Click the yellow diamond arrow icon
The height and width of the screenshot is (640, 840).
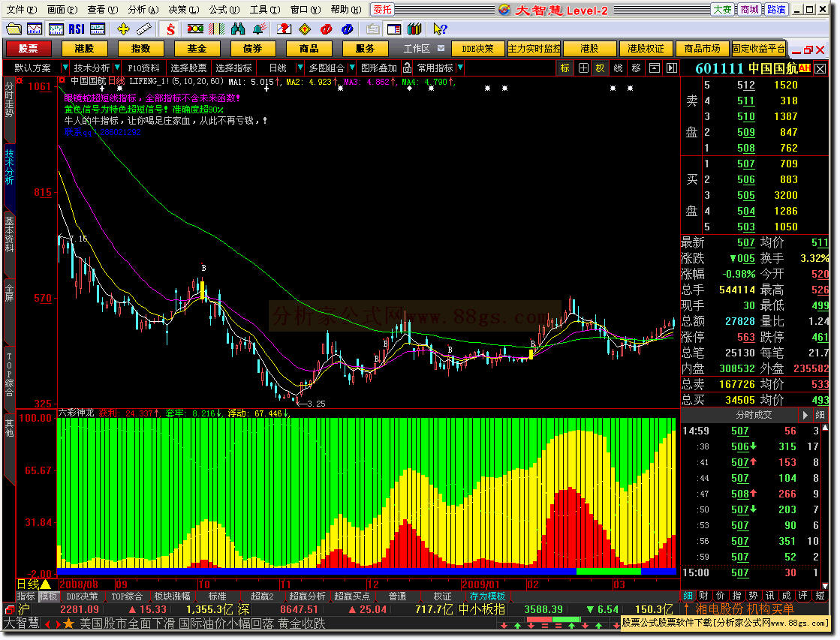tap(305, 29)
